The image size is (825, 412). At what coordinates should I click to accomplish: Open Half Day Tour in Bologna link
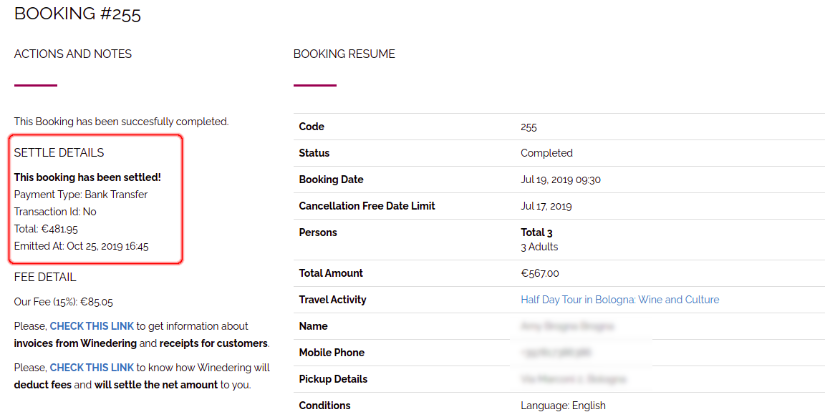tap(619, 300)
